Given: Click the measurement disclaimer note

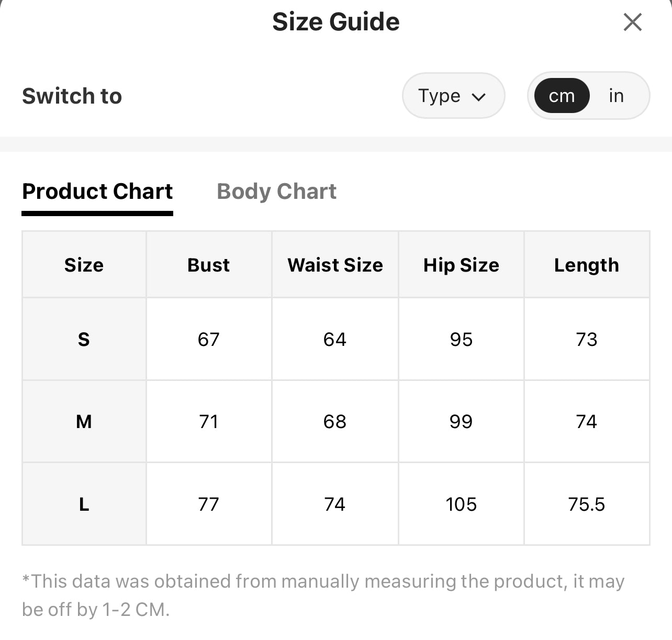Looking at the screenshot, I should [x=323, y=595].
